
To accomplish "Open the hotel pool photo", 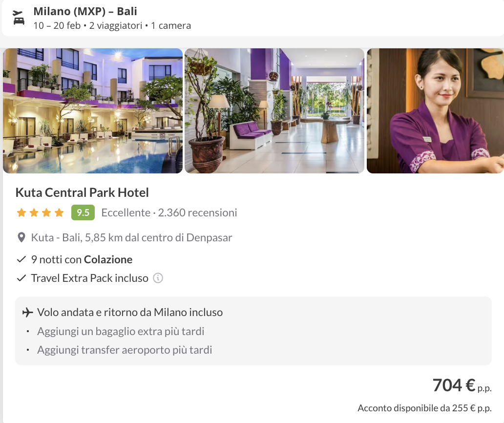I will point(93,111).
